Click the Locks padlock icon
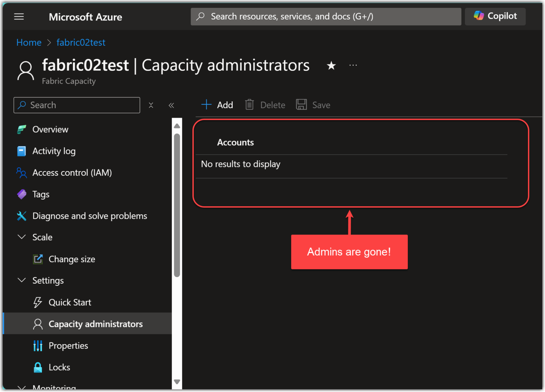The height and width of the screenshot is (392, 545). (38, 368)
